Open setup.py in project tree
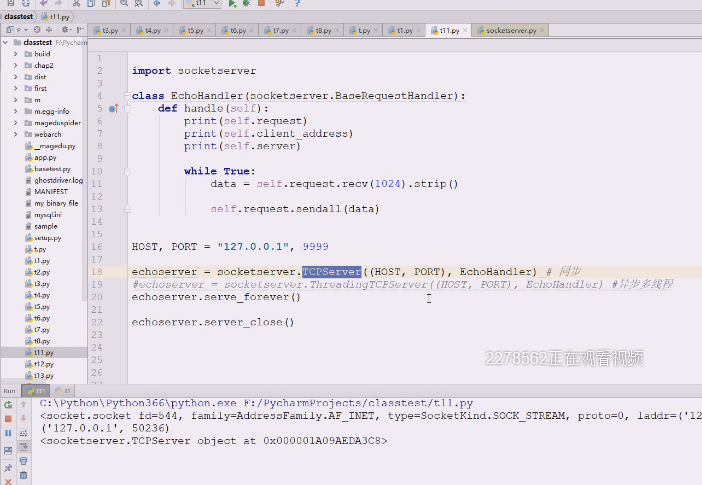The image size is (702, 485). tap(47, 238)
